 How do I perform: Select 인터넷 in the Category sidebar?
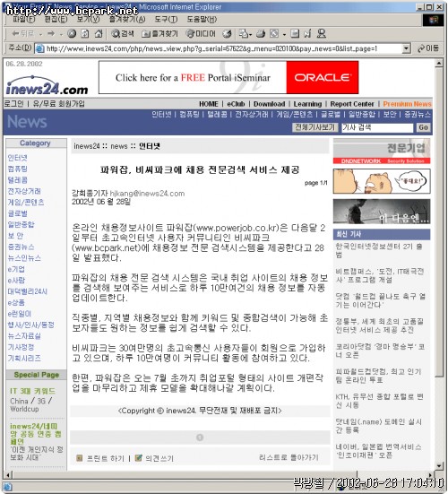(x=18, y=158)
